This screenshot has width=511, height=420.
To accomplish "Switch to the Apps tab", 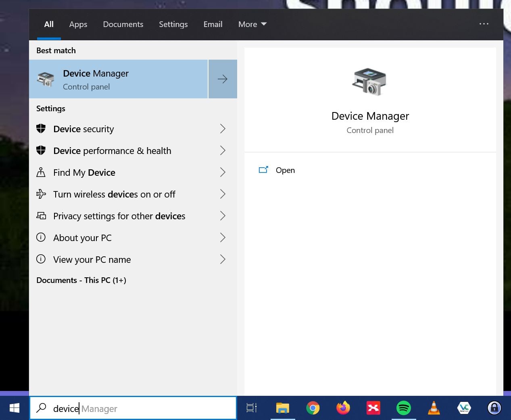I will (78, 24).
